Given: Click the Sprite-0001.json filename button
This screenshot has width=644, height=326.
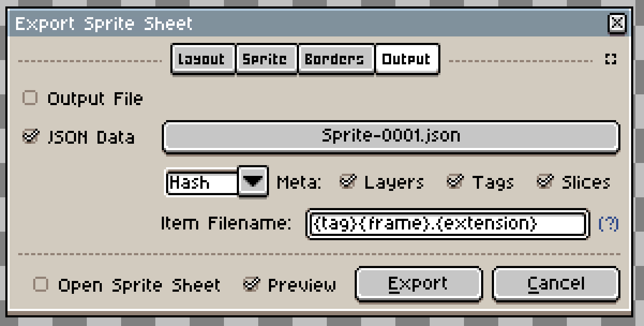Looking at the screenshot, I should coord(392,137).
